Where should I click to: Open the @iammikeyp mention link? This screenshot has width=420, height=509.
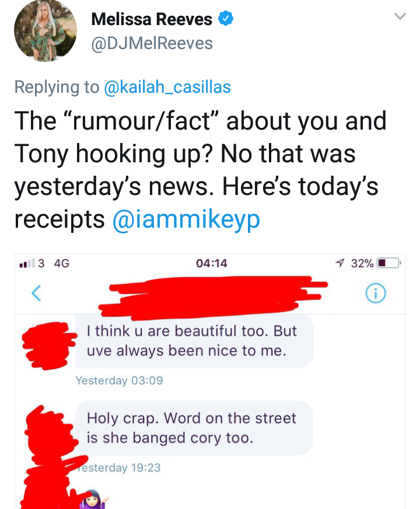pos(186,219)
